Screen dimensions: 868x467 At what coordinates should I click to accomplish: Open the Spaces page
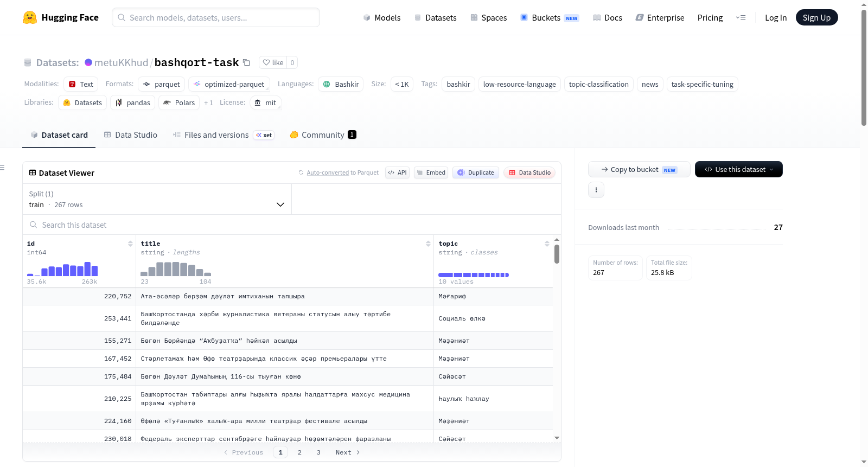488,17
